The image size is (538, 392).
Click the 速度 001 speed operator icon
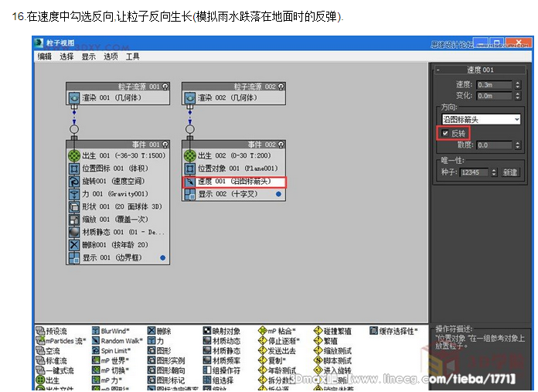pyautogui.click(x=189, y=181)
